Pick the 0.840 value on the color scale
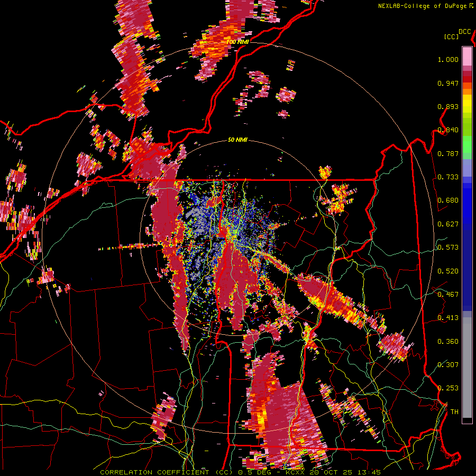Image resolution: width=476 pixels, height=476 pixels. [448, 130]
